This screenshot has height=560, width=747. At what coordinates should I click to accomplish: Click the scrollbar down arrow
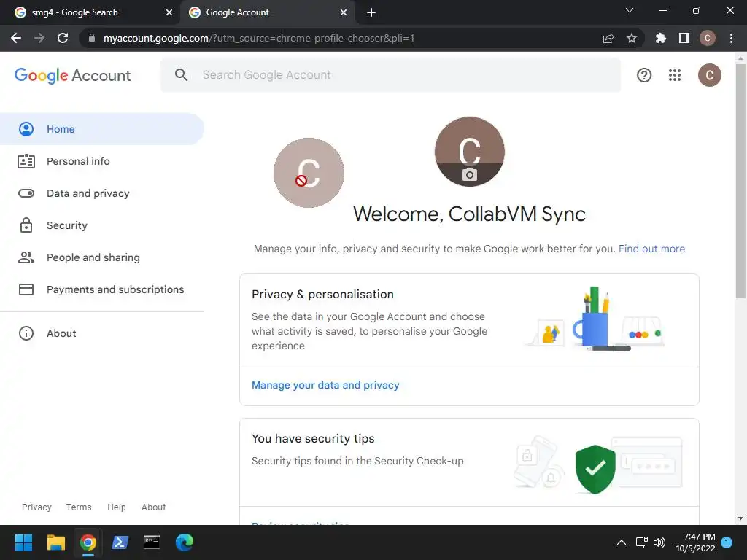[740, 518]
